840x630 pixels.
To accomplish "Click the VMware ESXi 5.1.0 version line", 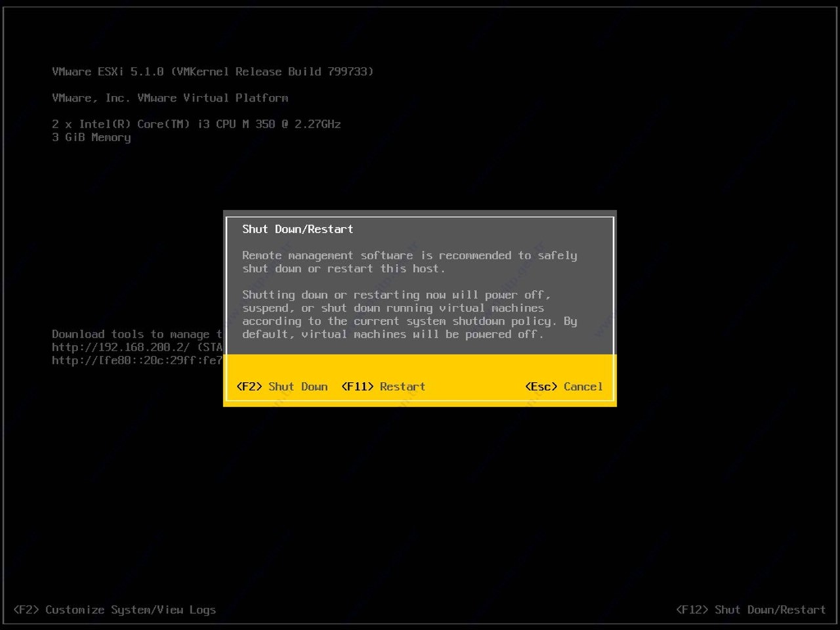I will tap(213, 72).
